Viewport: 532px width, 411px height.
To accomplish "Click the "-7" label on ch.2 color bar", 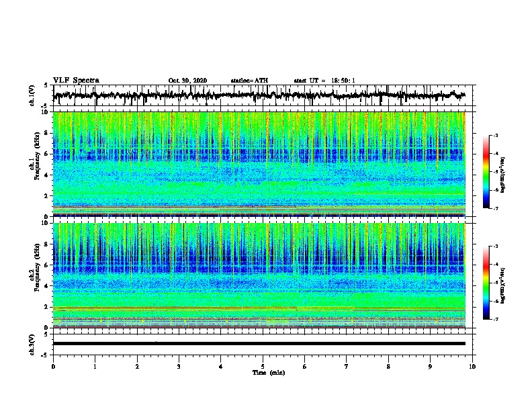I will pos(495,319).
